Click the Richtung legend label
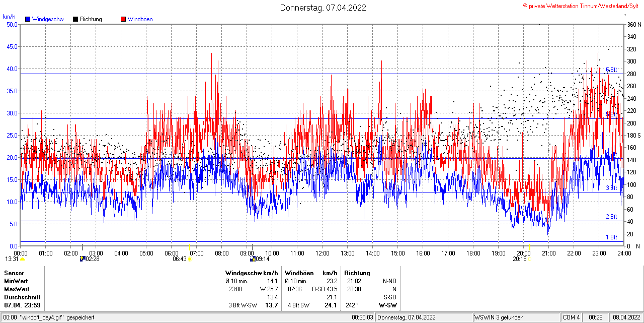This screenshot has width=644, height=323. 91,19
